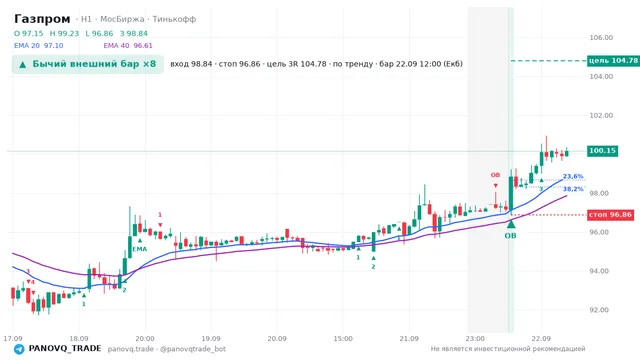
Task: Click the 21.09 date axis label
Action: click(409, 338)
